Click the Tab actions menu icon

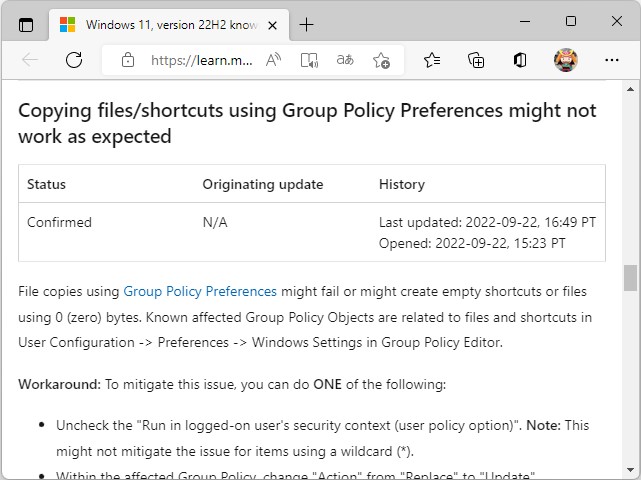point(26,24)
